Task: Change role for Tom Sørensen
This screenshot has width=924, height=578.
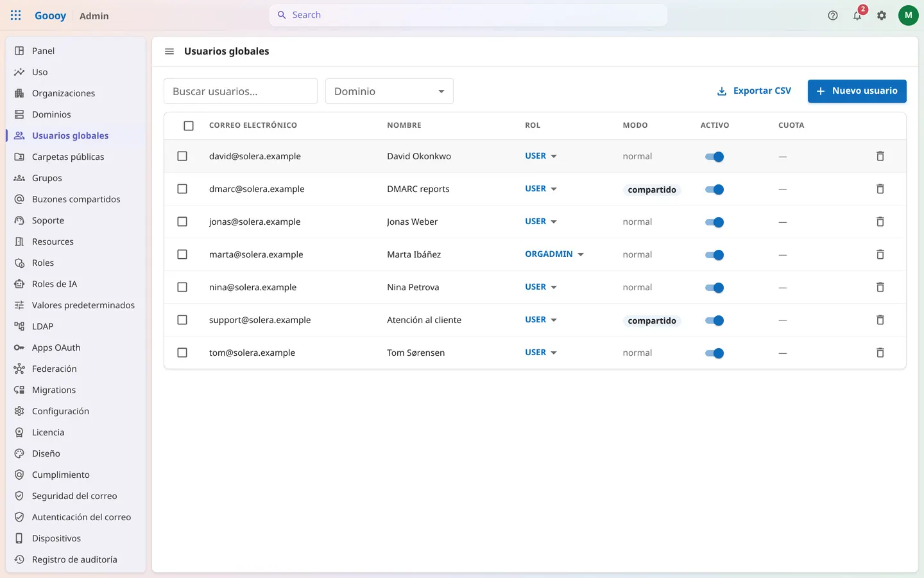Action: [541, 353]
